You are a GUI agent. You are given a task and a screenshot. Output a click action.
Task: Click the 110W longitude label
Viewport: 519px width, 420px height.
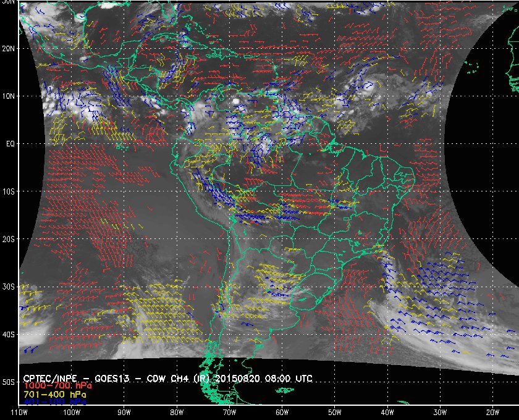[19, 413]
